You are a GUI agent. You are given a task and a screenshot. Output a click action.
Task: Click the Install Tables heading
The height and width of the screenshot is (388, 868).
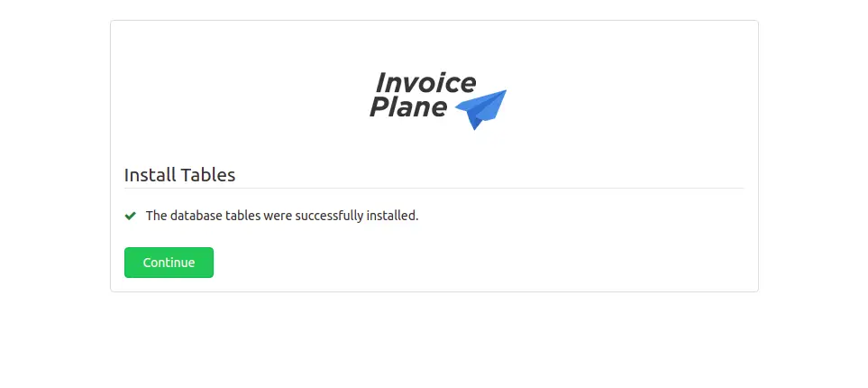pos(180,175)
